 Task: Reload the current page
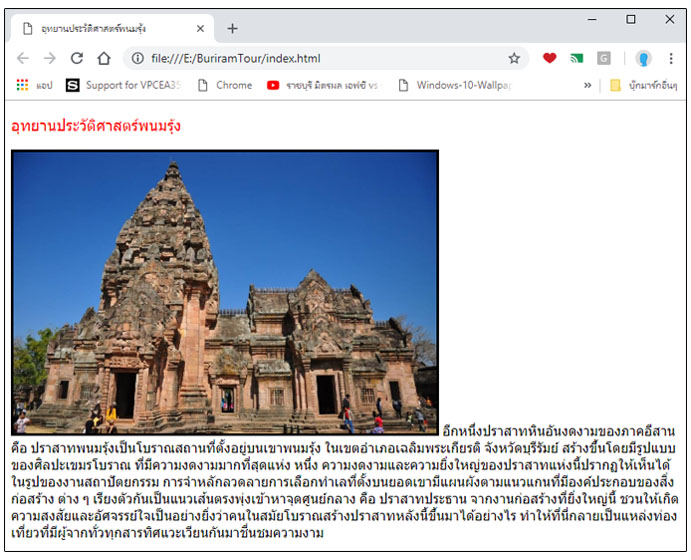pos(76,59)
